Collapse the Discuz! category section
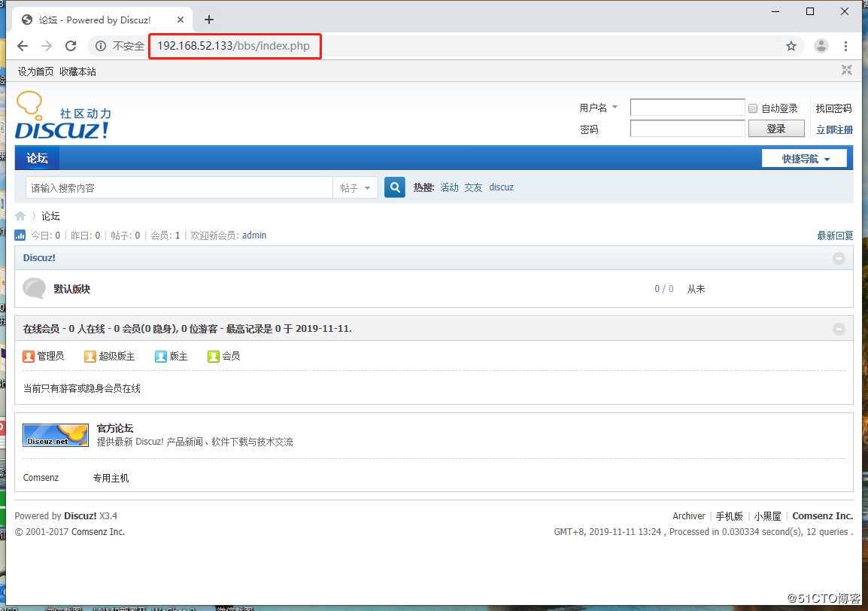The height and width of the screenshot is (611, 868). [839, 258]
